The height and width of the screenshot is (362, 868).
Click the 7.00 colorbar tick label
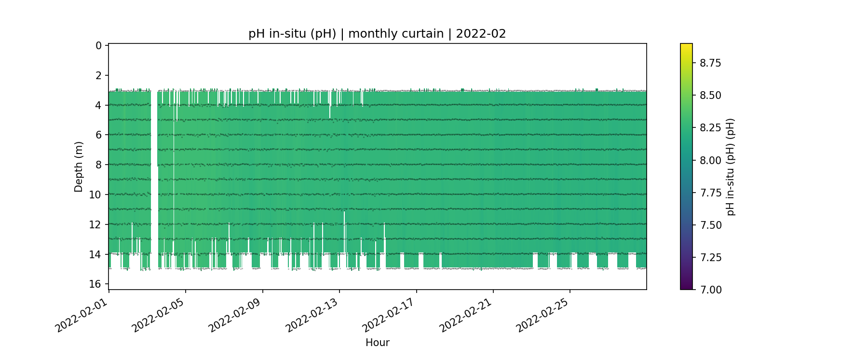point(710,290)
